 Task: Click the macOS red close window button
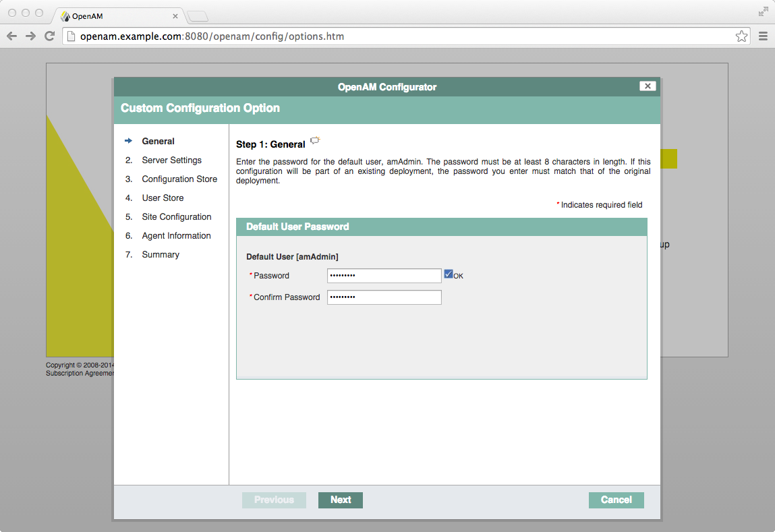click(12, 13)
